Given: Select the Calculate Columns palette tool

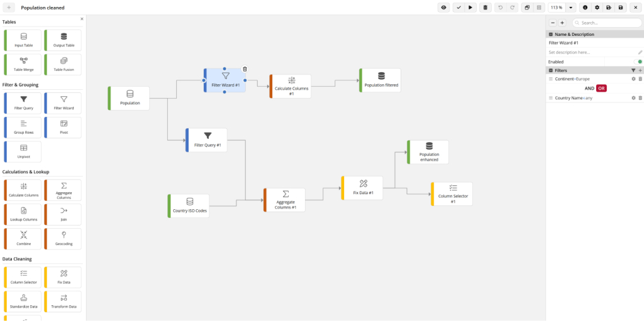Looking at the screenshot, I should click(23, 190).
